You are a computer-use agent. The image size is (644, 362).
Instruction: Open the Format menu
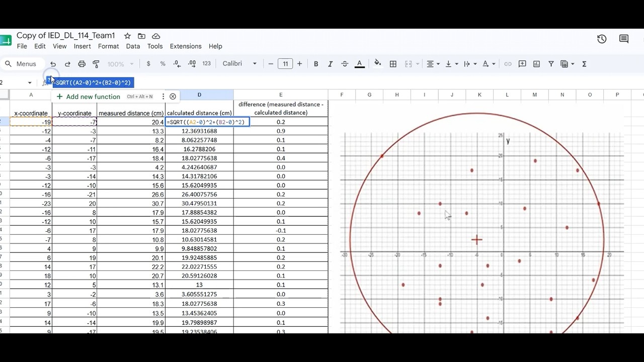point(109,46)
